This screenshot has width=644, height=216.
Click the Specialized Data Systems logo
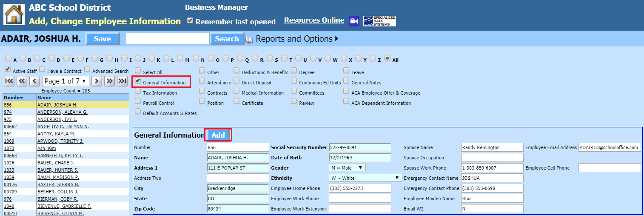pos(379,21)
